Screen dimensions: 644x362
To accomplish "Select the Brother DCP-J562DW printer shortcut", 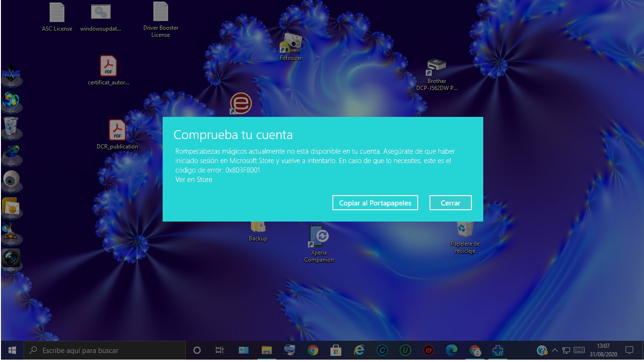I will [437, 74].
